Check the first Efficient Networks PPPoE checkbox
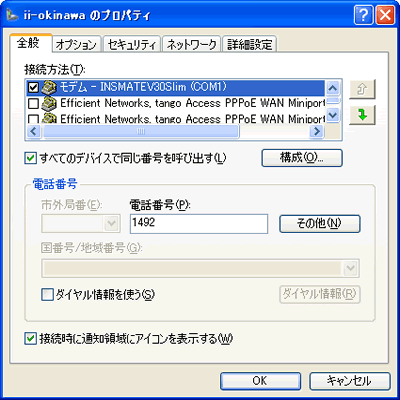 [34, 104]
